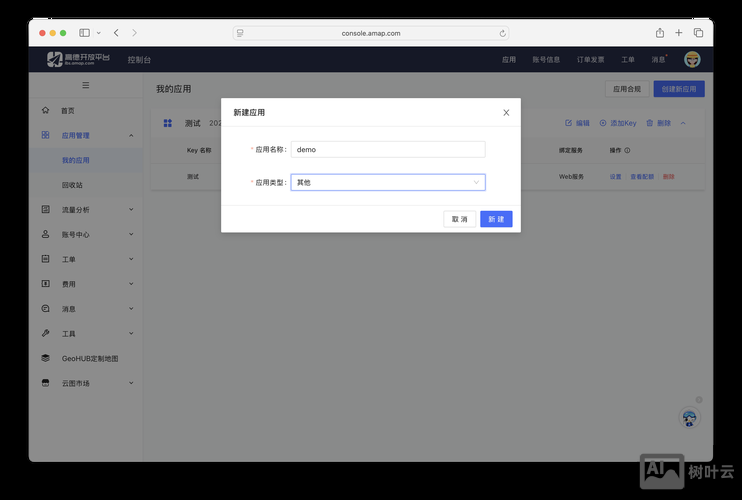Viewport: 742px width, 500px height.
Task: Close the 新建应用 dialog with X icon
Action: tap(506, 113)
